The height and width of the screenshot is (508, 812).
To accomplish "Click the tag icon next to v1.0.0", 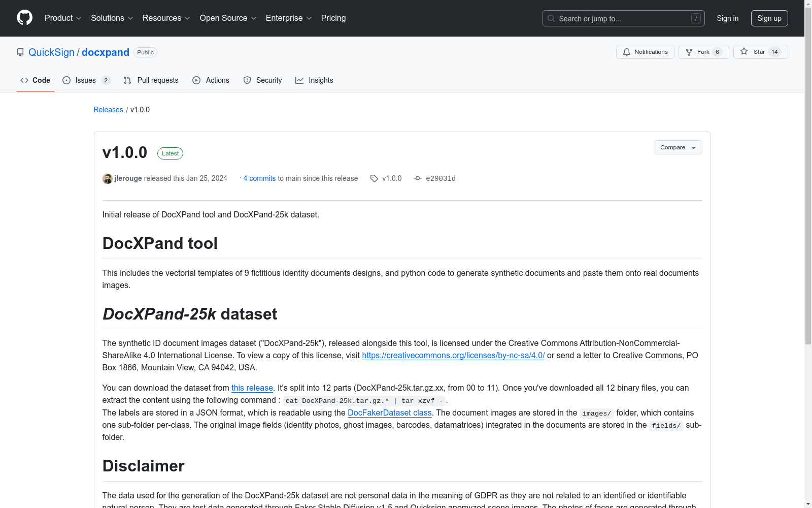I will 374,178.
